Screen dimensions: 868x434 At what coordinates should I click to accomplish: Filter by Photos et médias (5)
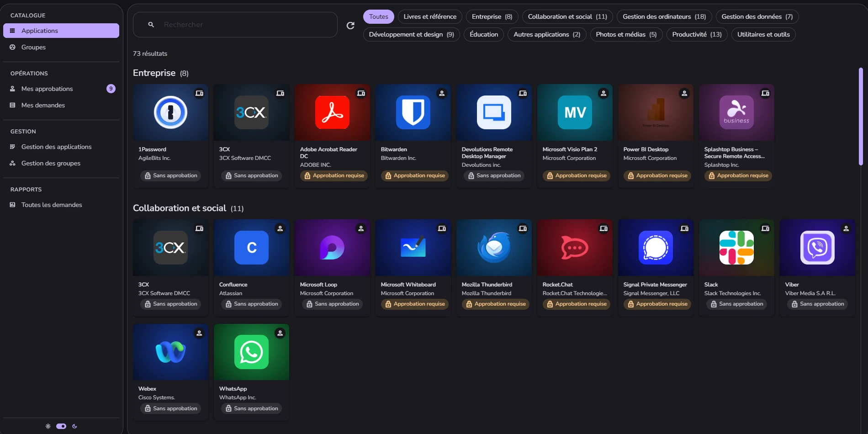pyautogui.click(x=626, y=34)
